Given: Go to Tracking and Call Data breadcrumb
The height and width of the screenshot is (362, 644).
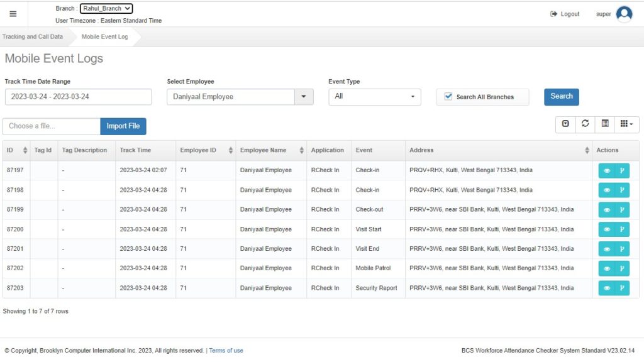Looking at the screenshot, I should (33, 36).
